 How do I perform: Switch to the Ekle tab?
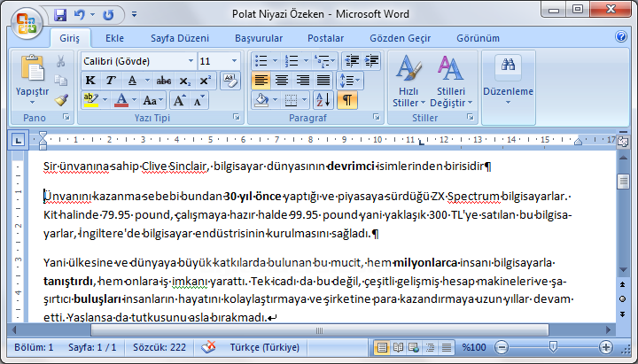point(114,38)
